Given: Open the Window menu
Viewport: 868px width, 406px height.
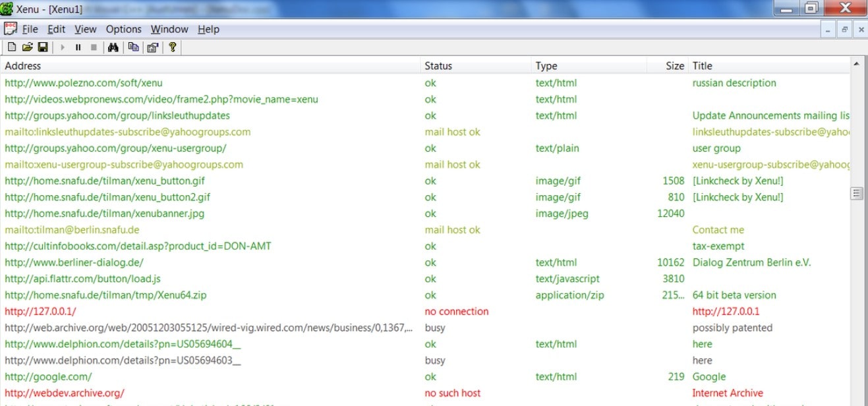Looking at the screenshot, I should [169, 29].
